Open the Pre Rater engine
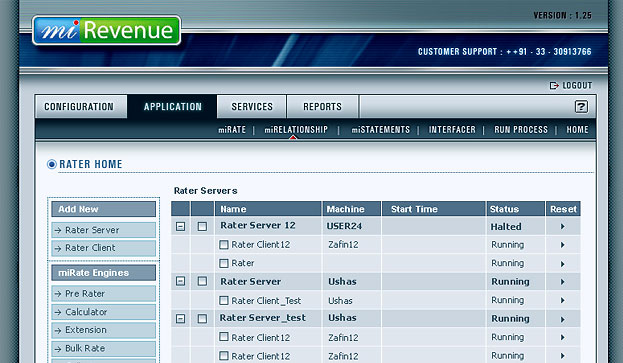623x363 pixels. [x=103, y=293]
